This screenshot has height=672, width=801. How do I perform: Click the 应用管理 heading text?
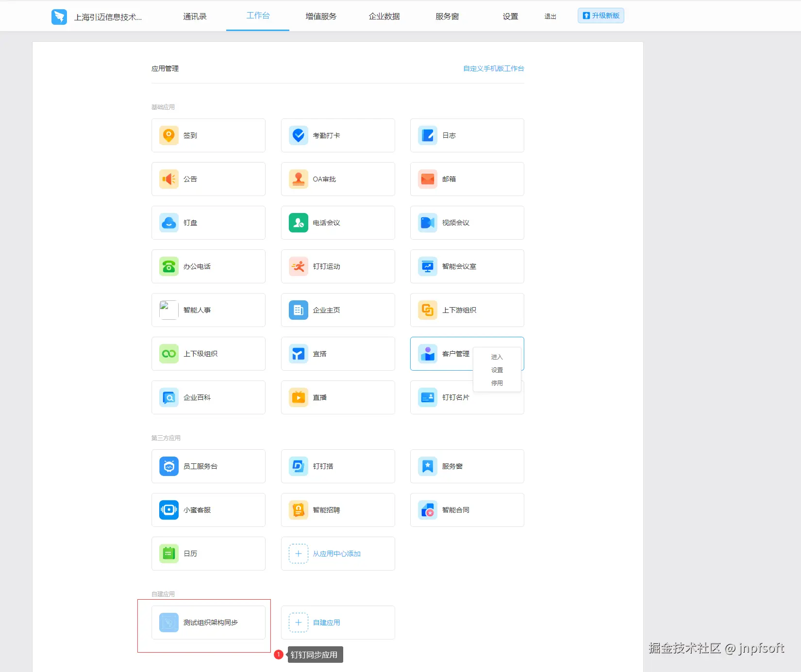click(165, 68)
